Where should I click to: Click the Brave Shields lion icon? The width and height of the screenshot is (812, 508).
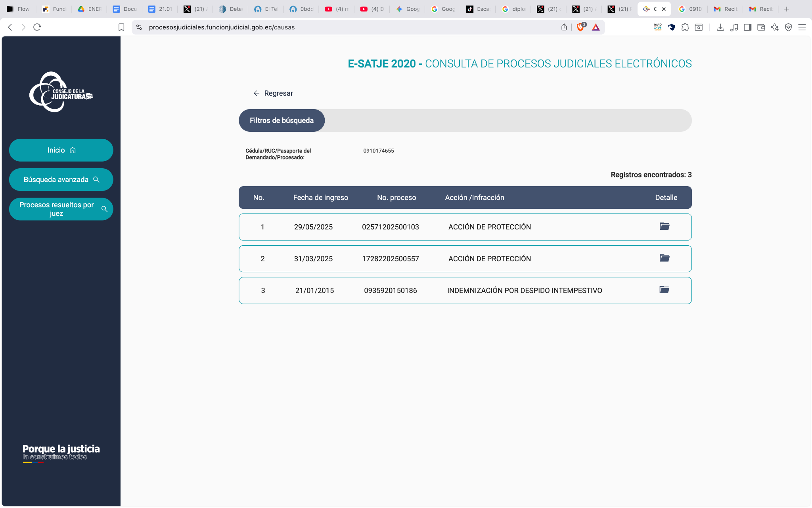click(580, 27)
